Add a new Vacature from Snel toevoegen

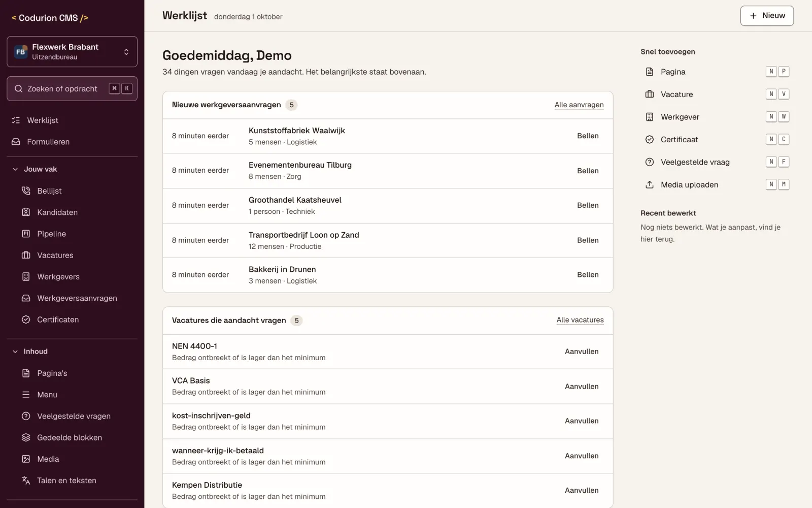(x=717, y=94)
